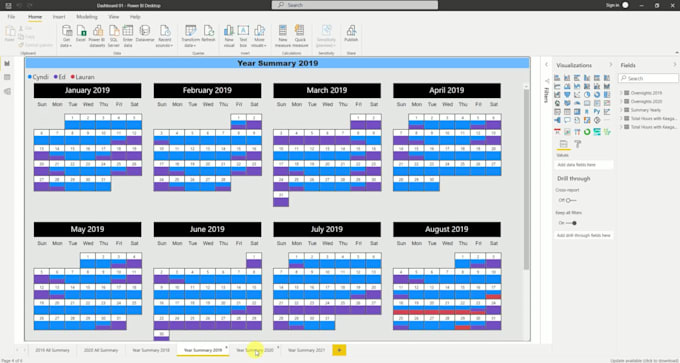Open the Transform data dropdown

coord(190,36)
